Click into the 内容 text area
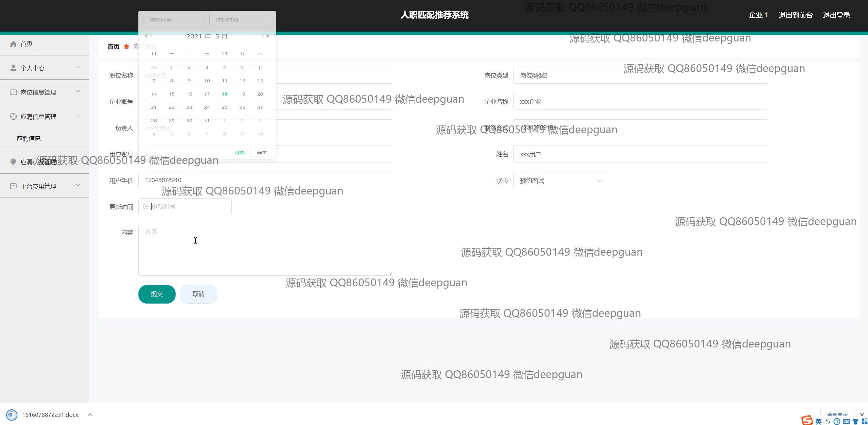 265,250
